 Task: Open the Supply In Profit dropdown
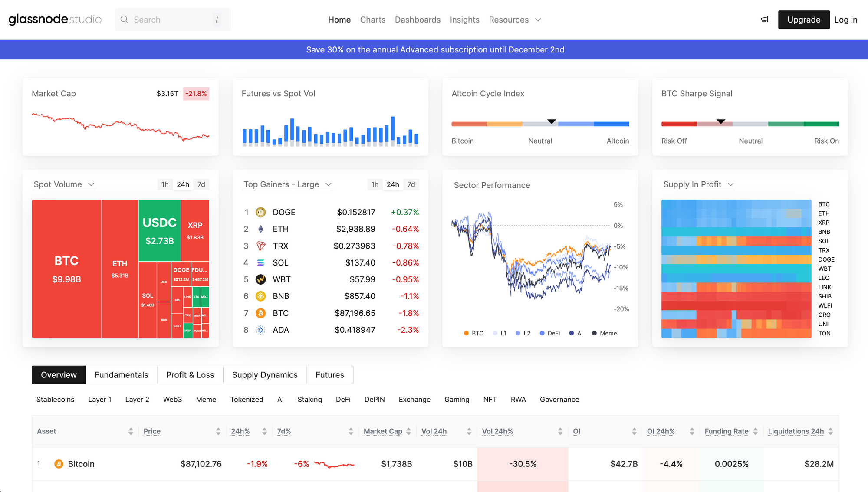click(698, 184)
